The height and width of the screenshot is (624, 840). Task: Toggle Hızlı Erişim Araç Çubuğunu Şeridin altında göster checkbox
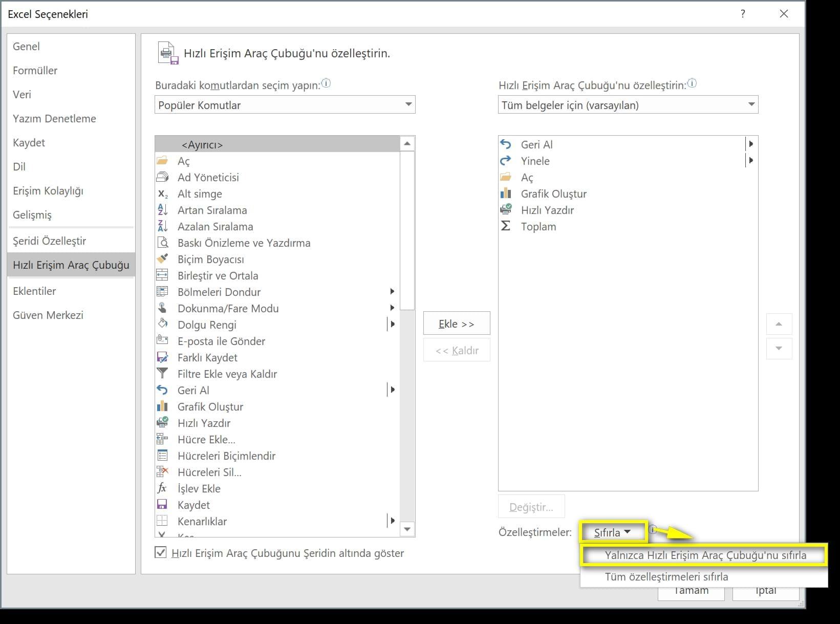tap(161, 552)
